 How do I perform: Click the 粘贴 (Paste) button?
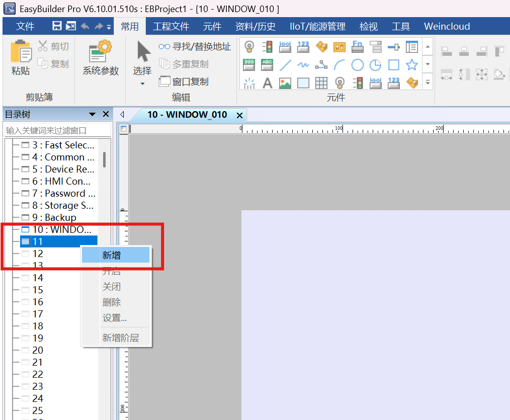pos(21,57)
